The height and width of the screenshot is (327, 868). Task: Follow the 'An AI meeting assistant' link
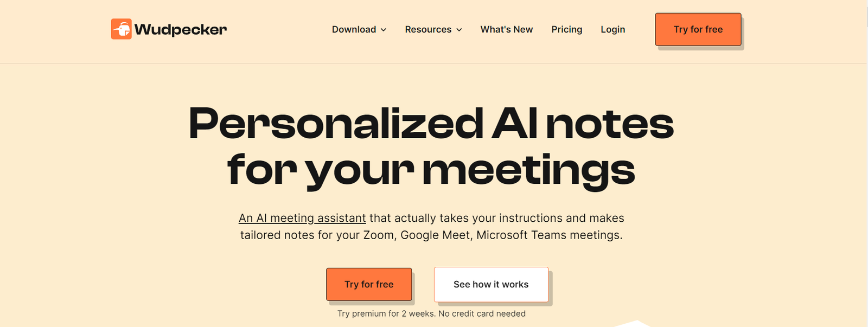click(x=302, y=218)
